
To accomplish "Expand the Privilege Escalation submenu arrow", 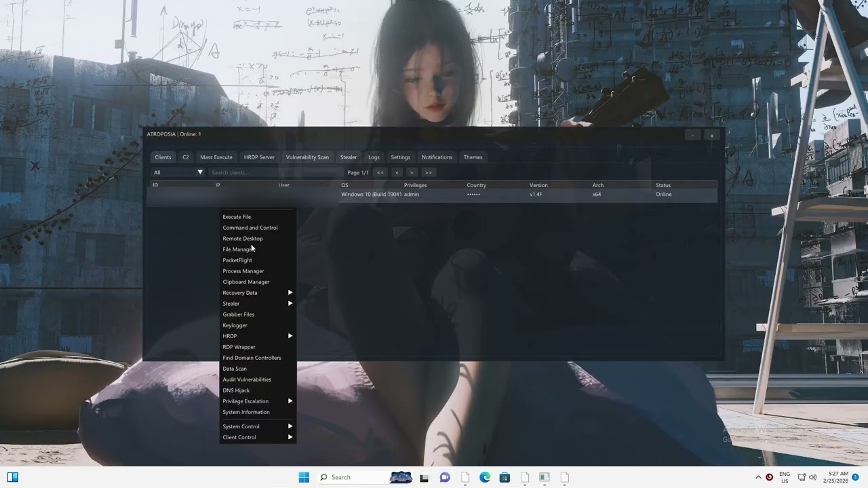I will coord(290,401).
